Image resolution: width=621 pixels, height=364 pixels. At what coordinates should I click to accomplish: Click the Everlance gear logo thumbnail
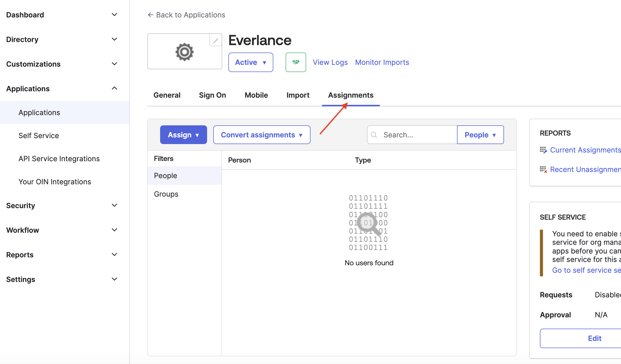[x=185, y=52]
